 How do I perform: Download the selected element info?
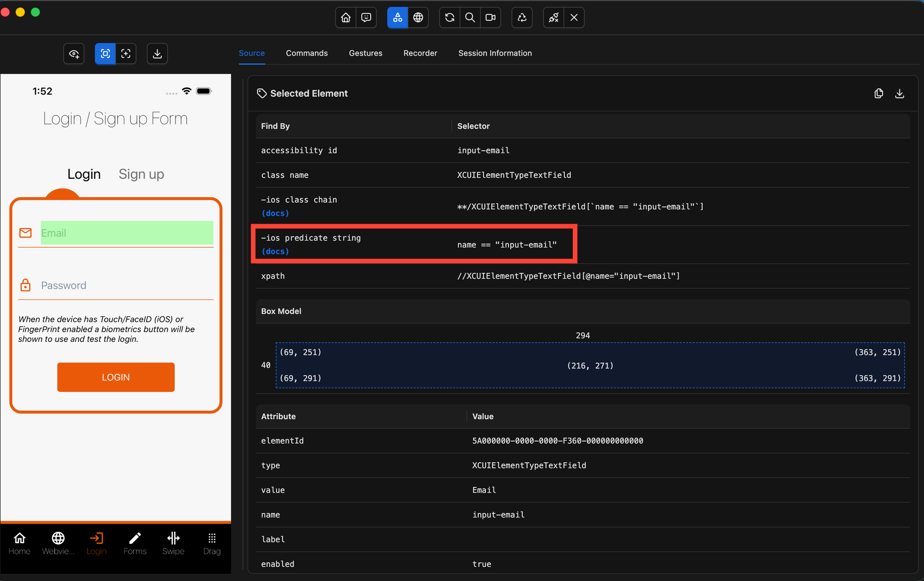pyautogui.click(x=899, y=94)
